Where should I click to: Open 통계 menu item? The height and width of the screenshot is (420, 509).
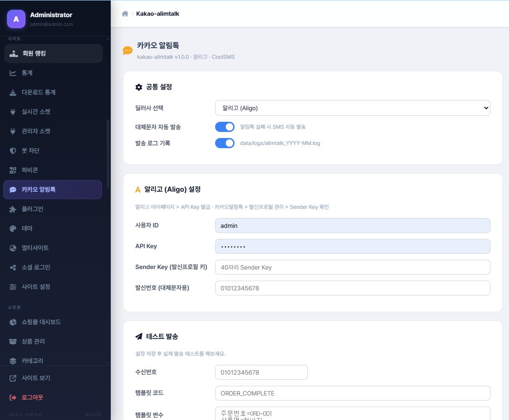tap(52, 73)
